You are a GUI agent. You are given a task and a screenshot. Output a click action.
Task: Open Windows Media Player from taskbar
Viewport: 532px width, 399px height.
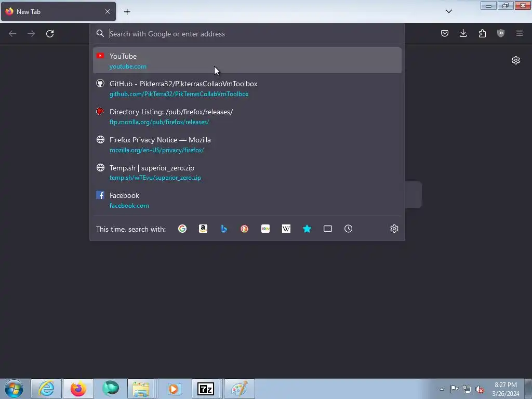coord(174,389)
